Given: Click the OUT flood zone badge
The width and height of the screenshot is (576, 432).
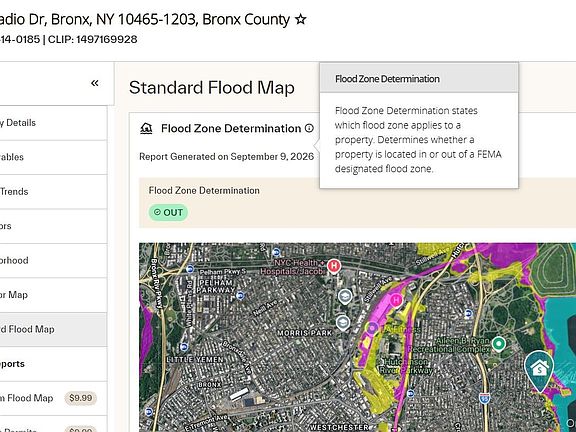Looking at the screenshot, I should [x=168, y=212].
